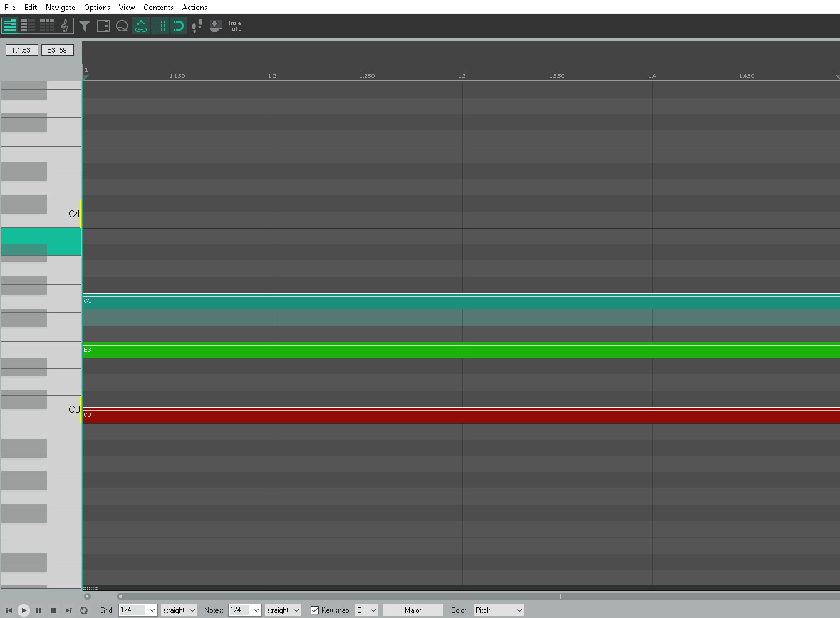Toggle the sync editor link icon
Screen dimensions: 840x618
[140, 26]
